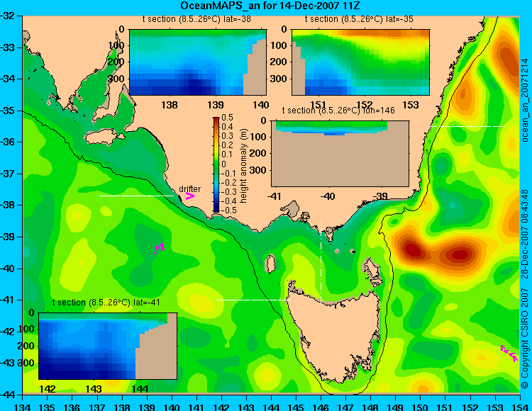Image resolution: width=532 pixels, height=411 pixels.
Task: Select the white dashed section line at latitude -35
Action: point(467,126)
